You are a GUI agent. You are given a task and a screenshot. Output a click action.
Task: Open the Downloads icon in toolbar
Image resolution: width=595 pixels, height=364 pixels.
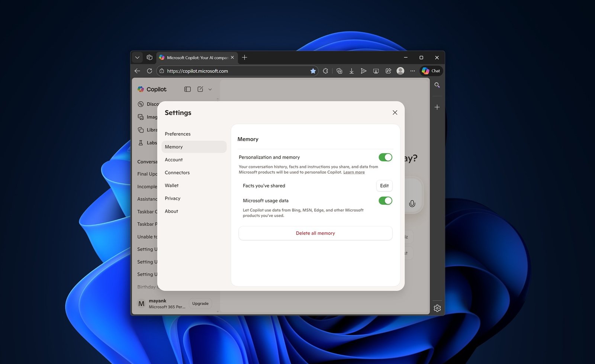[x=351, y=71]
